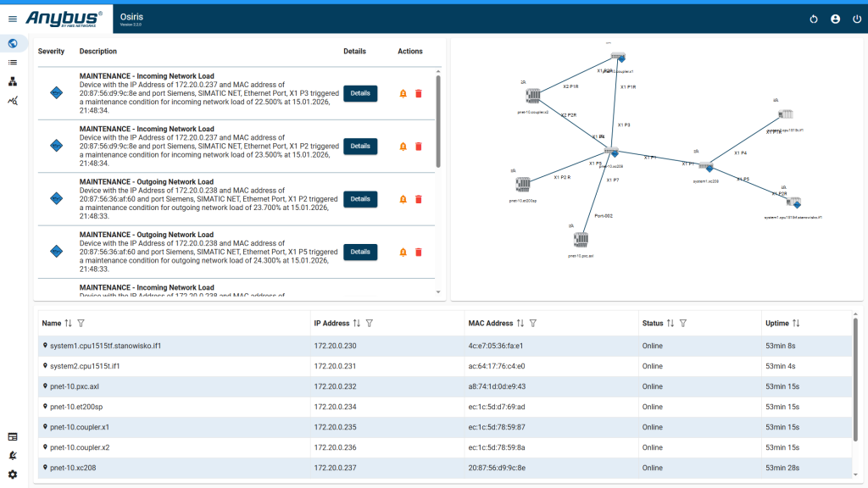Sort device table by Uptime
Image resolution: width=868 pixels, height=488 pixels.
pyautogui.click(x=796, y=323)
